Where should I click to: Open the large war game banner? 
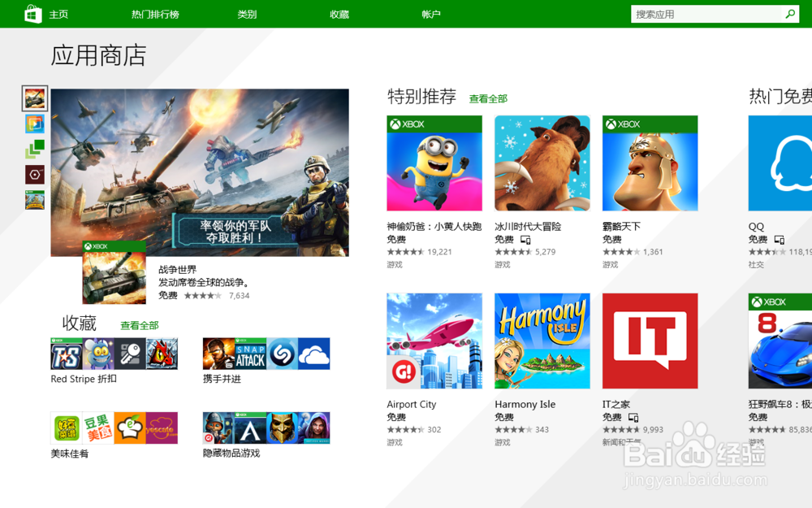200,172
